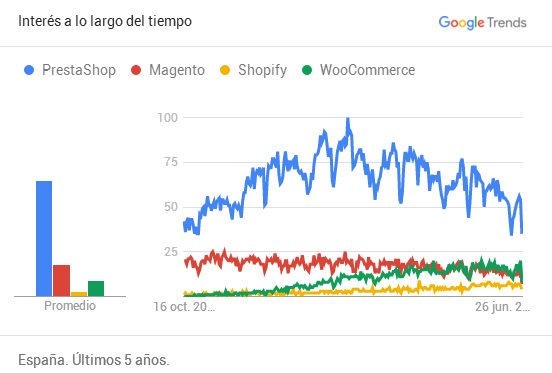Click the 26 jun. end date label
This screenshot has height=373, width=552.
[502, 307]
